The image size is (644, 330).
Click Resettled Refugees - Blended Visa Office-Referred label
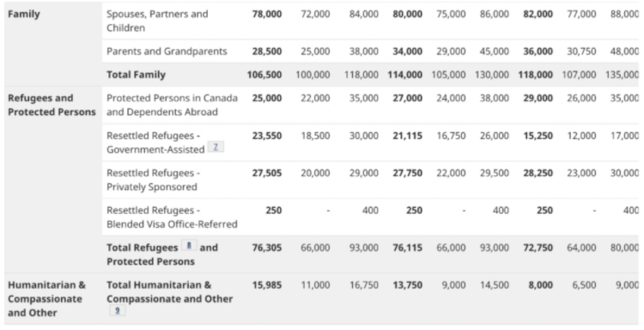click(x=172, y=217)
